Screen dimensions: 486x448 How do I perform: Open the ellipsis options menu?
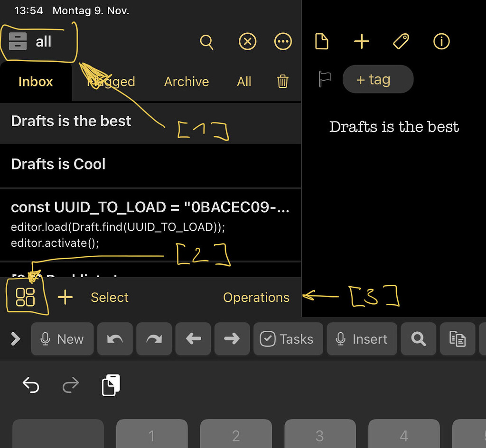(283, 41)
